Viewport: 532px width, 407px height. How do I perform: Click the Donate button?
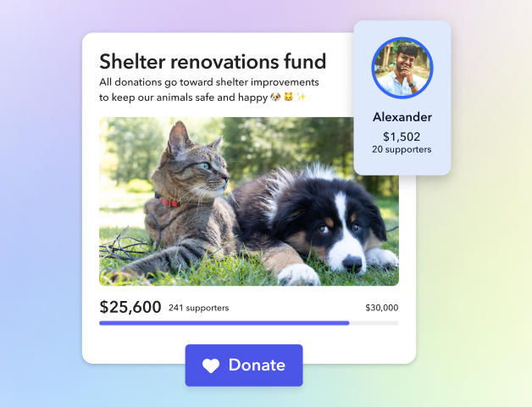[x=244, y=365]
